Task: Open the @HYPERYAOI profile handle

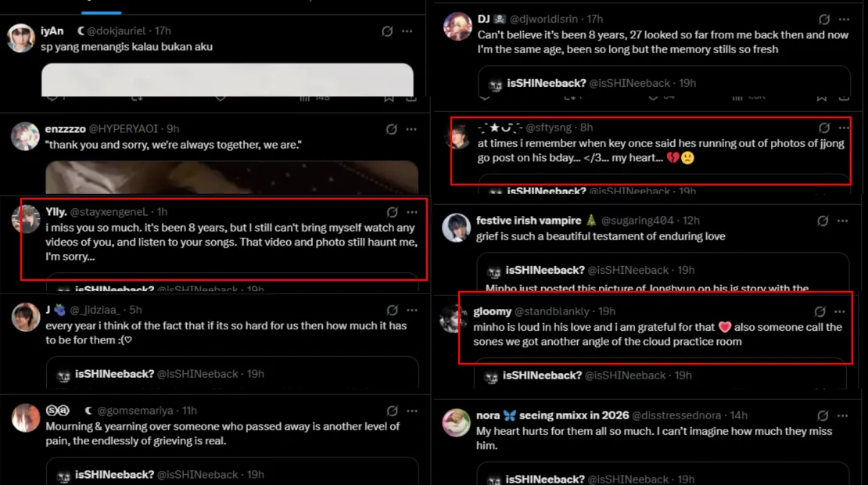Action: 124,129
